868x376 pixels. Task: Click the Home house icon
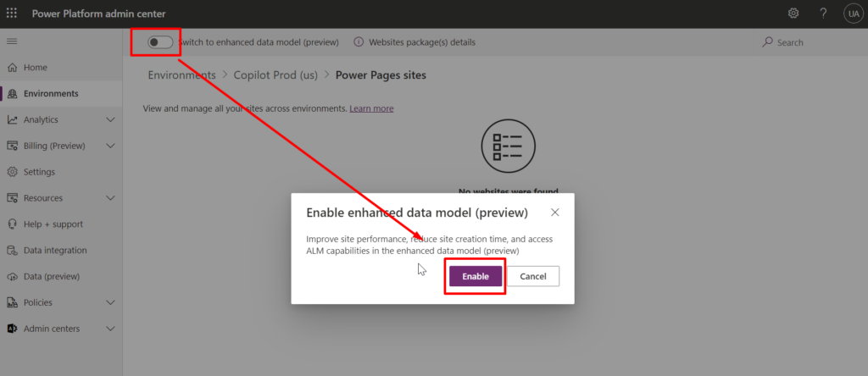(12, 68)
